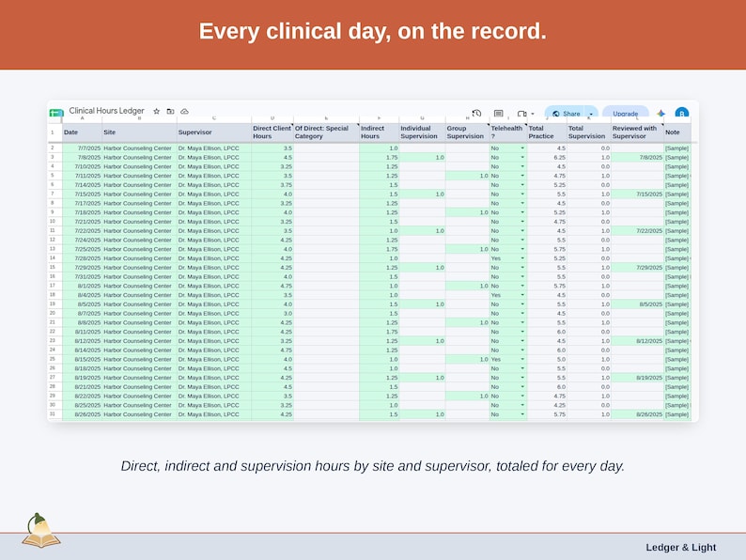Expand the Meet call options arrow
Viewport: 746px width, 560px height.
click(x=533, y=114)
